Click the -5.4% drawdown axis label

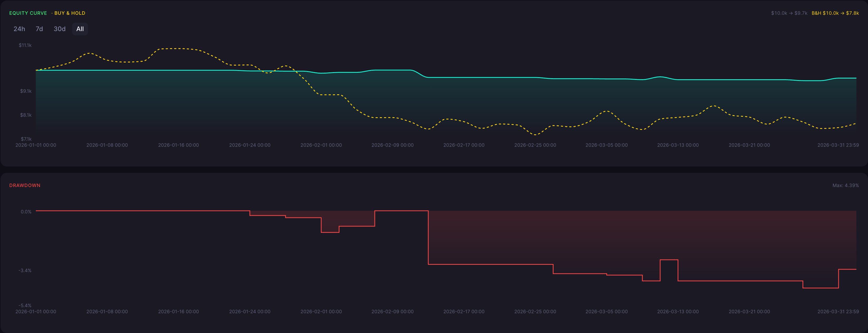25,305
